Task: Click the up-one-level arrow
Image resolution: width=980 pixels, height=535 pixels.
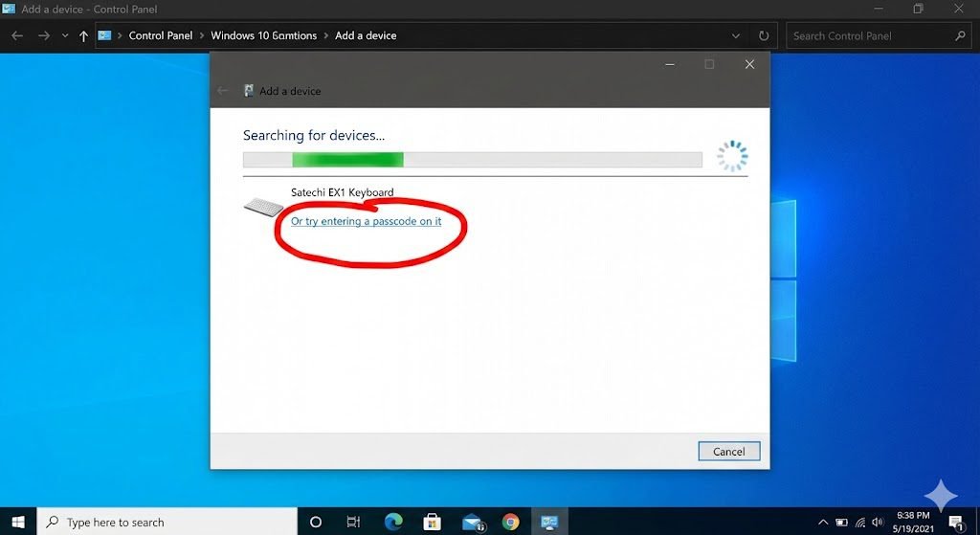Action: point(84,35)
